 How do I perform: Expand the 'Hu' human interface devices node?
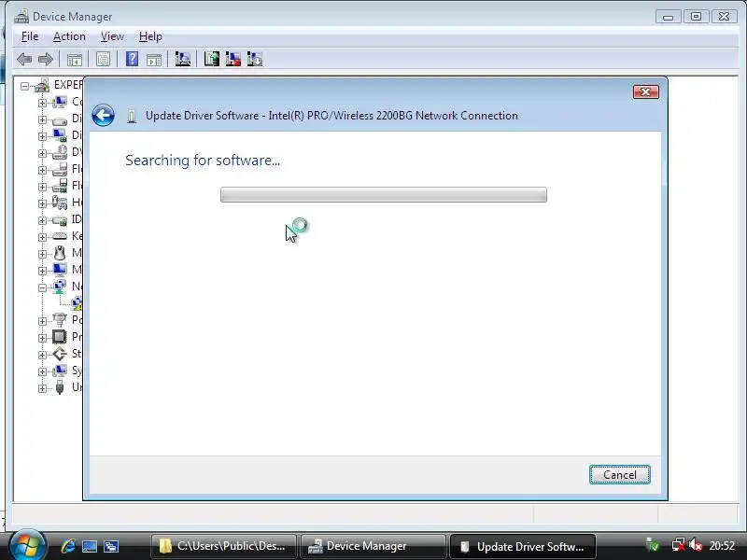coord(42,203)
